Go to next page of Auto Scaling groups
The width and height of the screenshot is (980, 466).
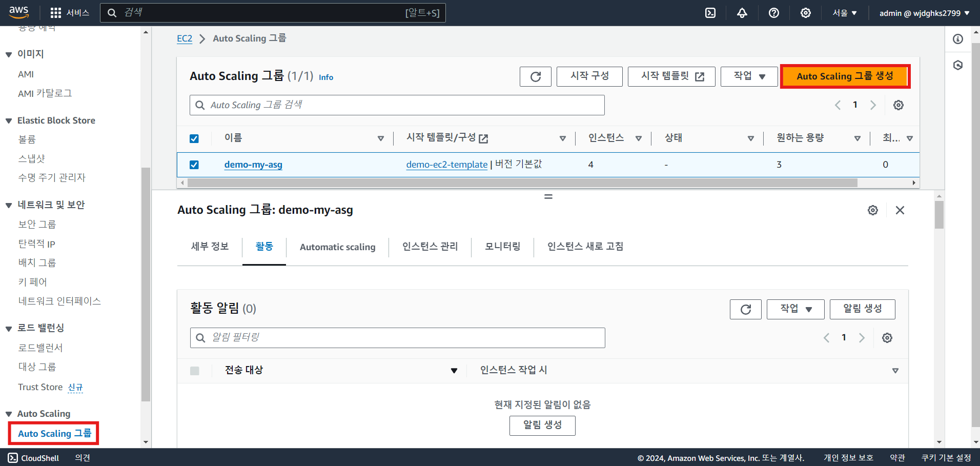(x=873, y=105)
